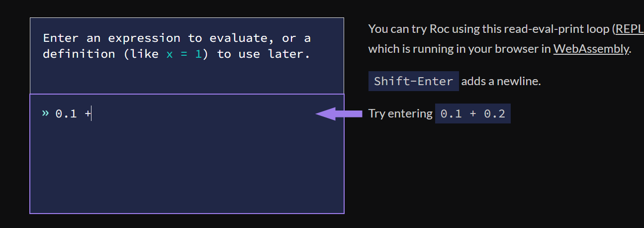Click the plus sign in typed expression
The height and width of the screenshot is (228, 644).
[x=88, y=114]
